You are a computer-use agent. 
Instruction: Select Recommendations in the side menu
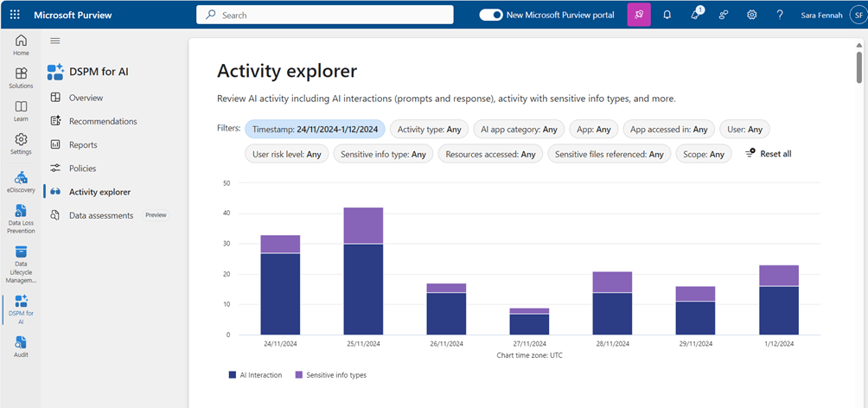(103, 121)
